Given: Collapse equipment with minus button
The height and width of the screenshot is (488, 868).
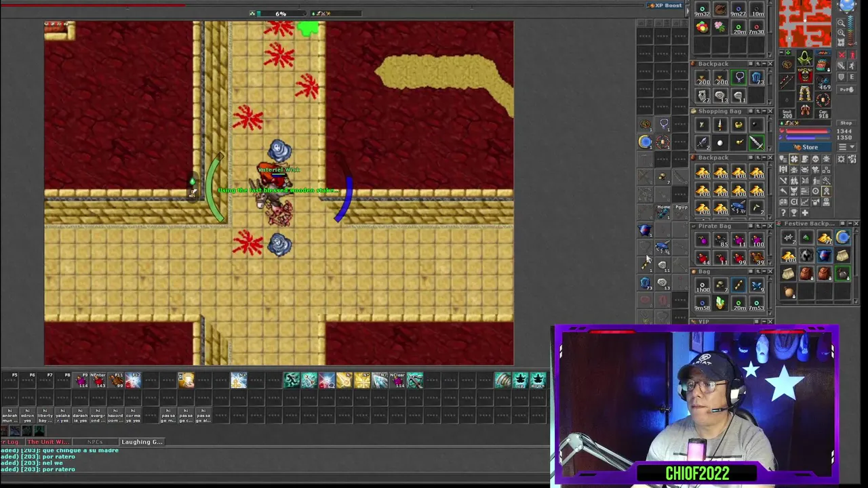Looking at the screenshot, I should (781, 52).
